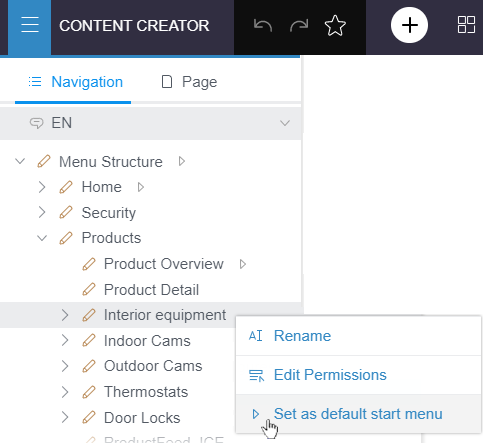Click pencil icon beside Product Detail
483x443 pixels.
pyautogui.click(x=89, y=289)
